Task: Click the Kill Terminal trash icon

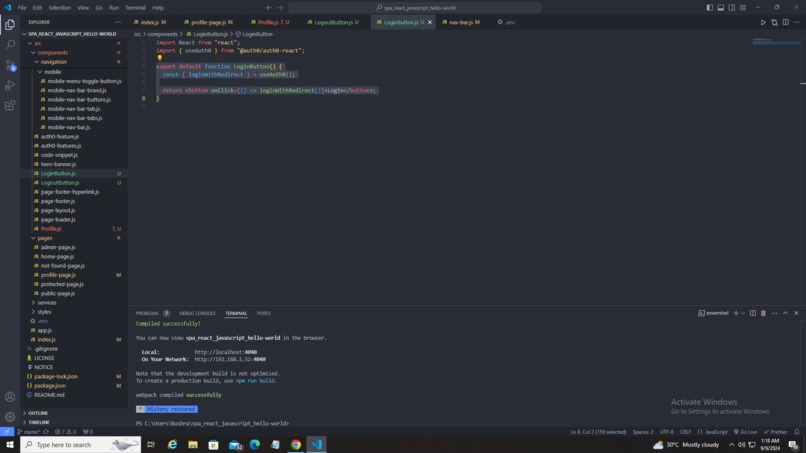Action: pyautogui.click(x=763, y=313)
